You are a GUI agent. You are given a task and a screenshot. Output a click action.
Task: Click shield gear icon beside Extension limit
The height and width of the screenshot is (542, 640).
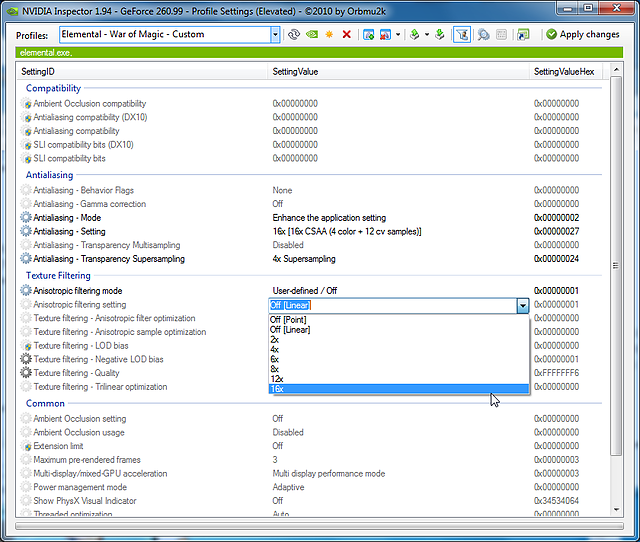click(26, 446)
